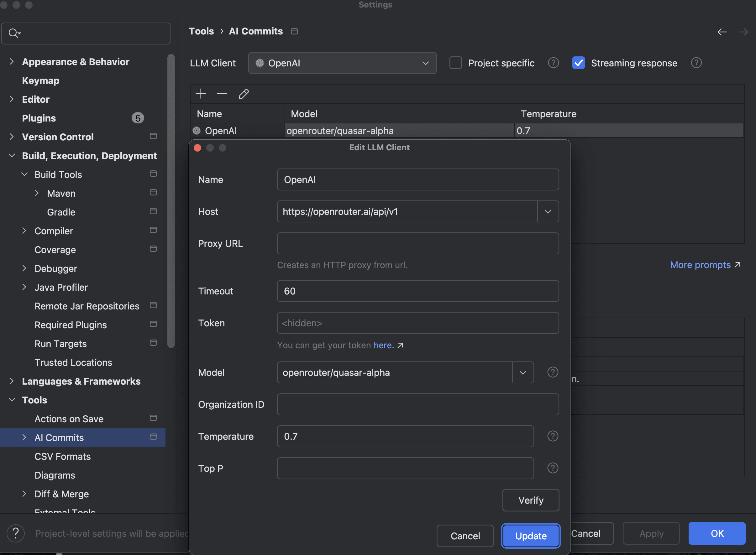Click the Tools breadcrumb
756x555 pixels.
point(201,31)
